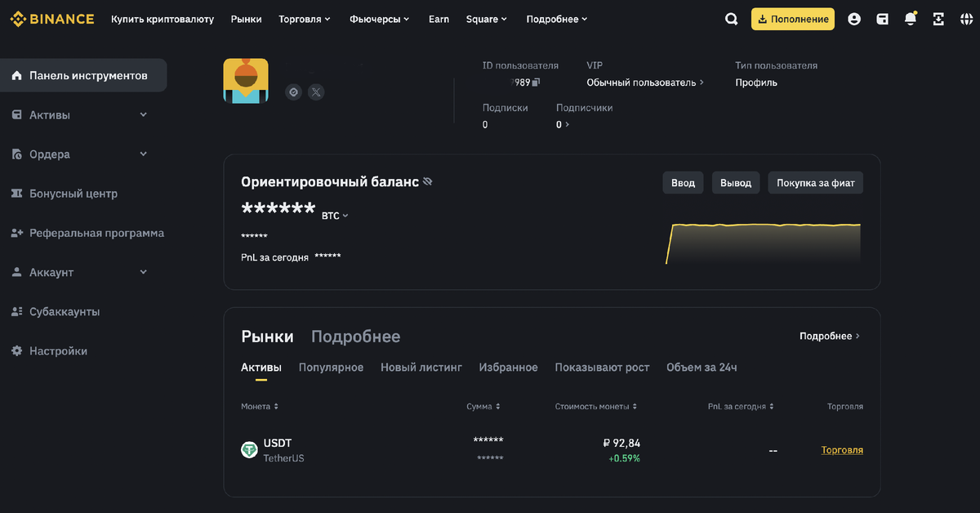
Task: Click the Торговля link for USDT
Action: coord(842,450)
